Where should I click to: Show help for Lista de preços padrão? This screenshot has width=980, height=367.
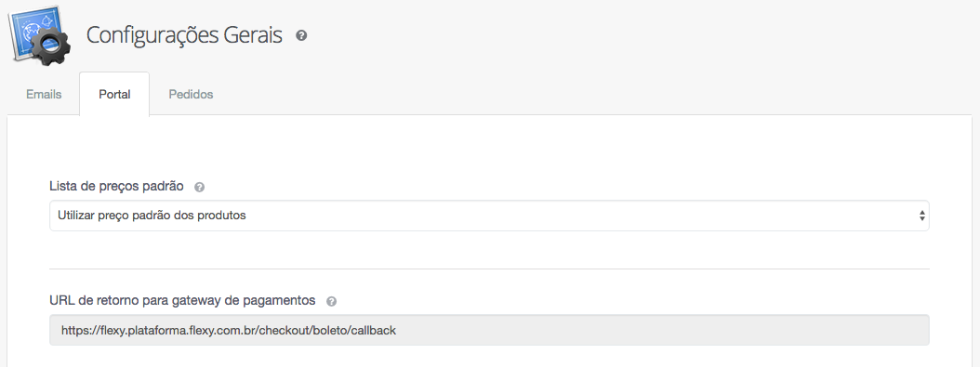pyautogui.click(x=199, y=187)
